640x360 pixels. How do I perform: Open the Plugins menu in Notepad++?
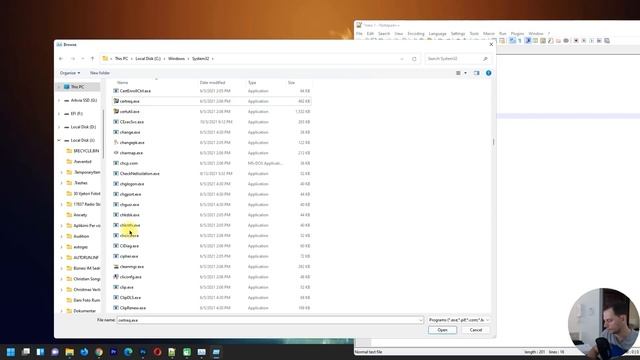click(x=517, y=33)
